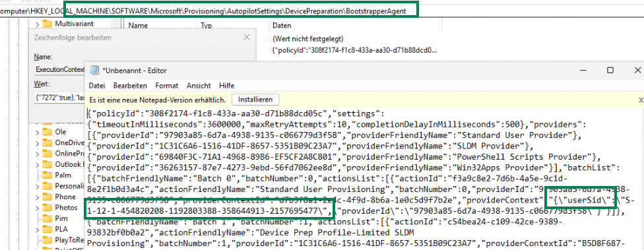Image resolution: width=644 pixels, height=250 pixels.
Task: Open the Ansicht menu in Editor
Action: click(x=199, y=86)
